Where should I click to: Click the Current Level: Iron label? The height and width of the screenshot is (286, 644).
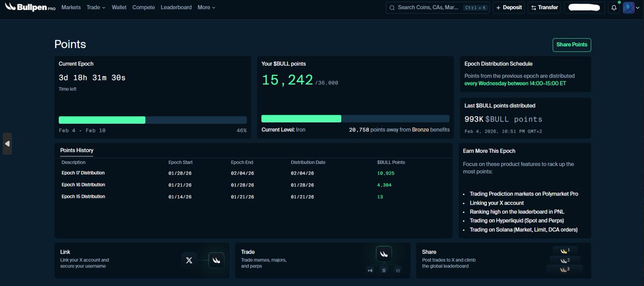click(283, 130)
